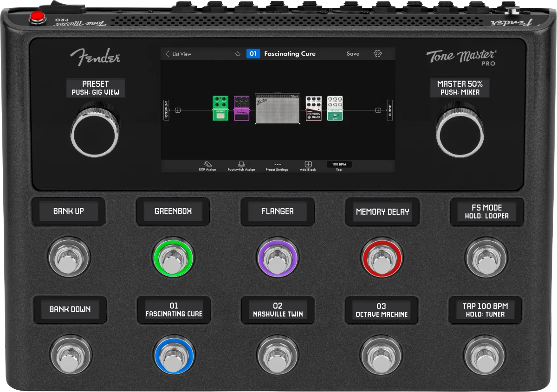
Task: Tap the 01 FASCINATING CURE scribble strip
Action: [x=174, y=310]
